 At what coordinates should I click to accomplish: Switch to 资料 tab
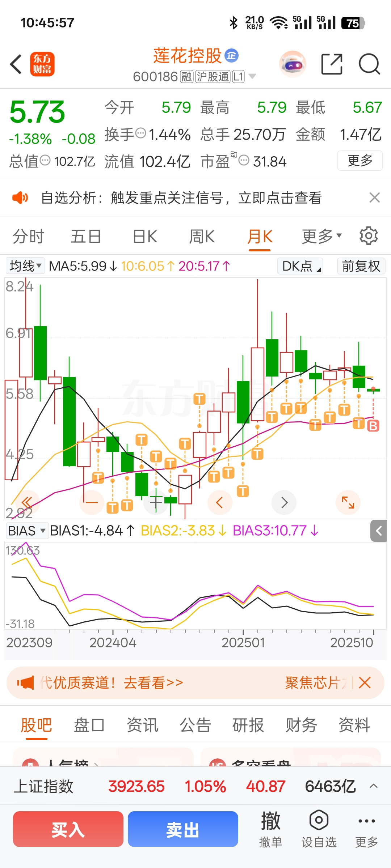(354, 725)
